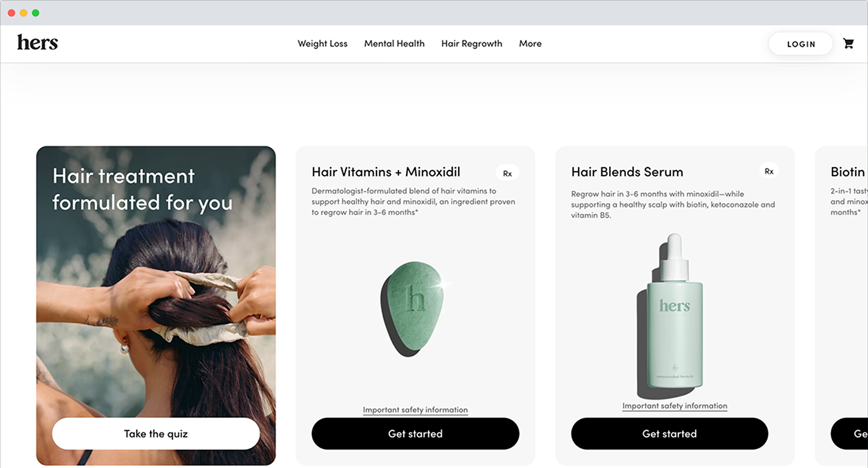Click the green vitamin tablet image

coord(412,309)
